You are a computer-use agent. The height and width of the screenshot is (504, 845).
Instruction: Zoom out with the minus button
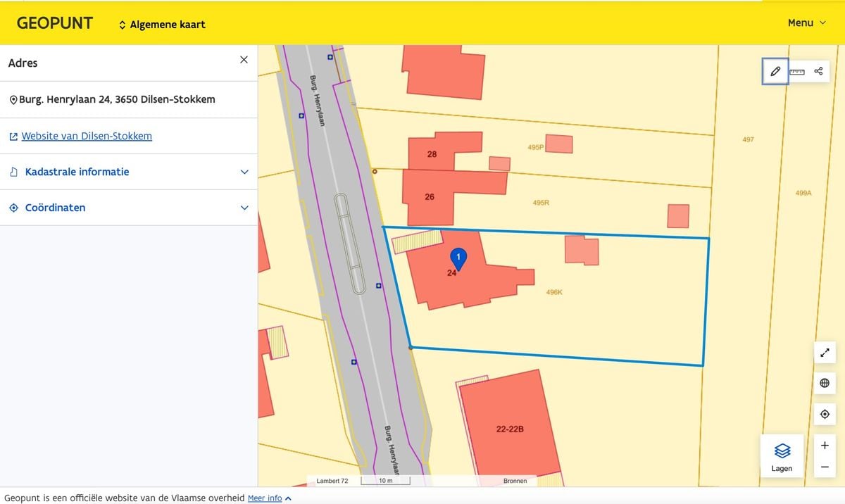click(x=825, y=467)
